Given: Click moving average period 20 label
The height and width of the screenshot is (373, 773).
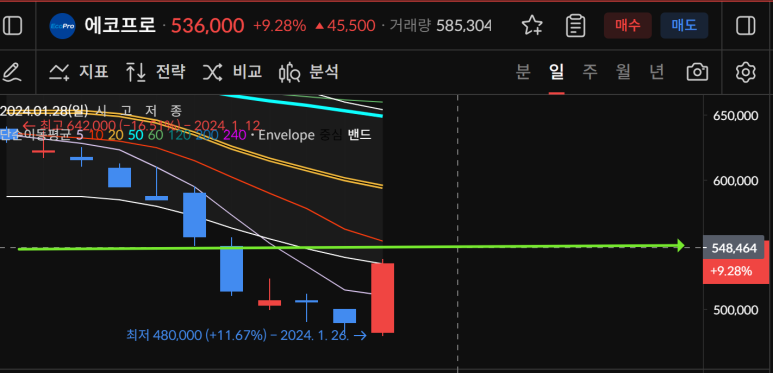Looking at the screenshot, I should (x=116, y=135).
